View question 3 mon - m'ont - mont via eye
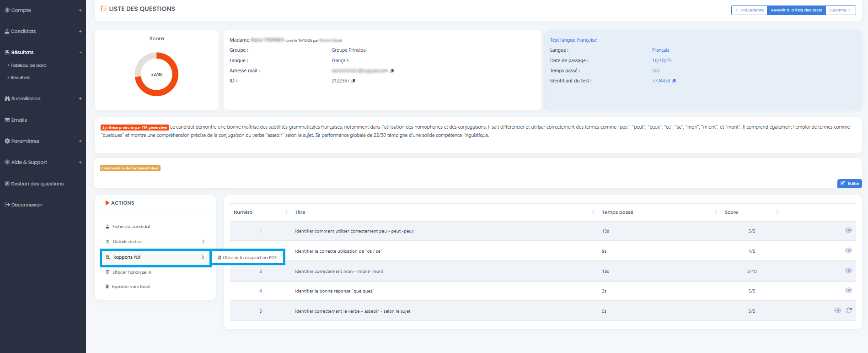The image size is (868, 353). (848, 271)
